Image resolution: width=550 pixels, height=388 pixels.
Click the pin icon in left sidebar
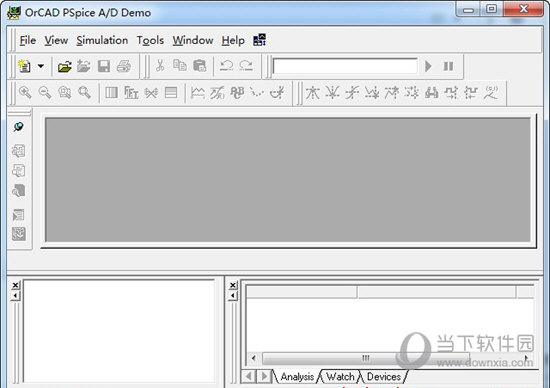(19, 127)
